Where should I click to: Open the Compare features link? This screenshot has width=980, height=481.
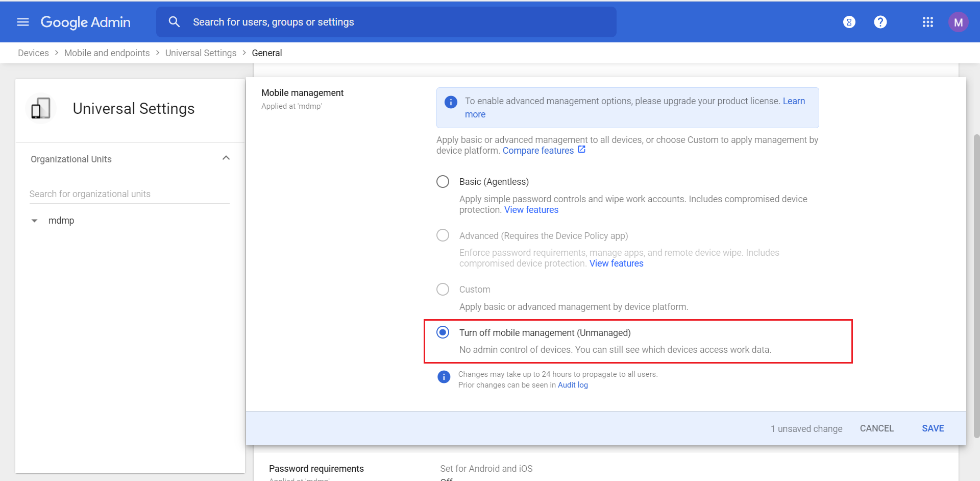[x=538, y=151]
